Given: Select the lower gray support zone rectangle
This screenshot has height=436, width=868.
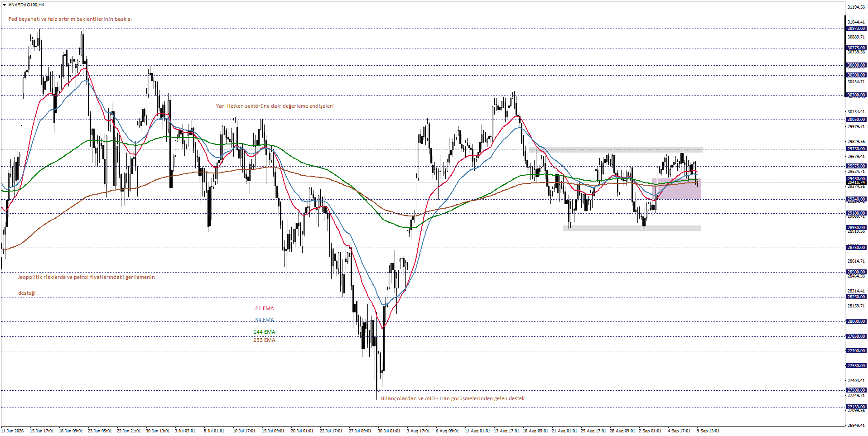Looking at the screenshot, I should (632, 228).
